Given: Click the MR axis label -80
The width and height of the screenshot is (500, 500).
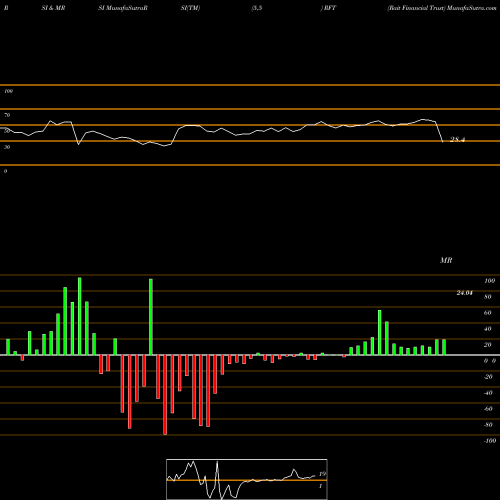Looking at the screenshot, I should click(x=488, y=425).
